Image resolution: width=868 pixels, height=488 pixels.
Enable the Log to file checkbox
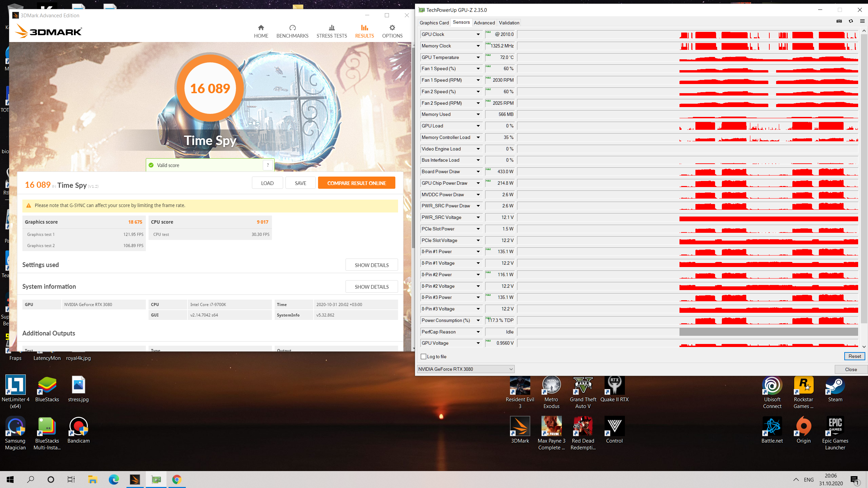(x=423, y=357)
